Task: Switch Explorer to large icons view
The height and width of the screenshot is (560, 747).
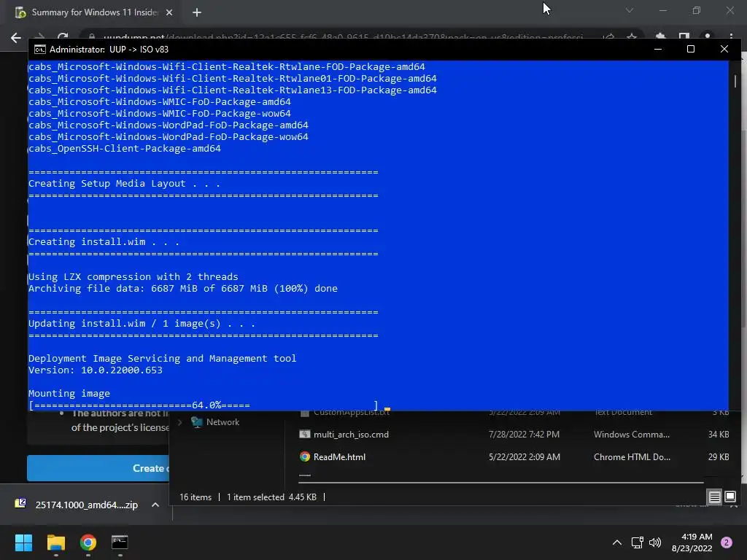Action: click(729, 497)
